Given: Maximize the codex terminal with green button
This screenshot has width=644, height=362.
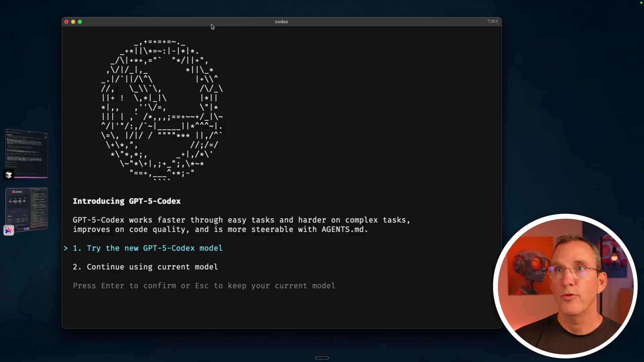Looking at the screenshot, I should [x=80, y=22].
